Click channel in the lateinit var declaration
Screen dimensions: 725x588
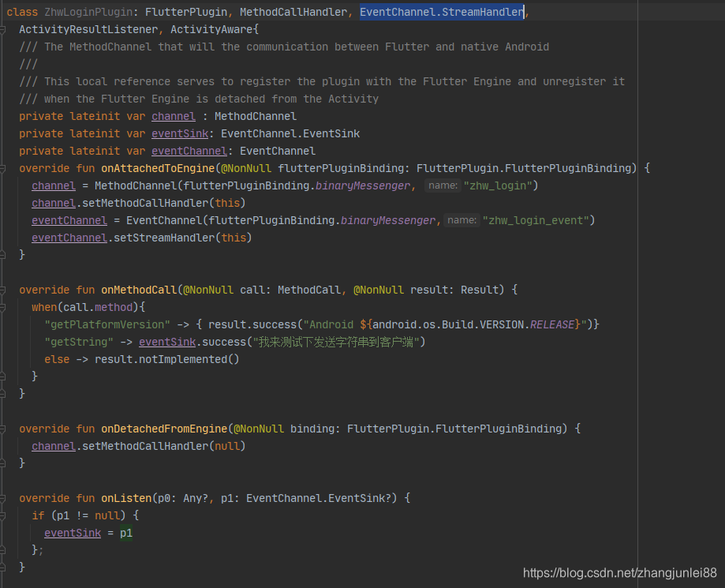(x=174, y=116)
